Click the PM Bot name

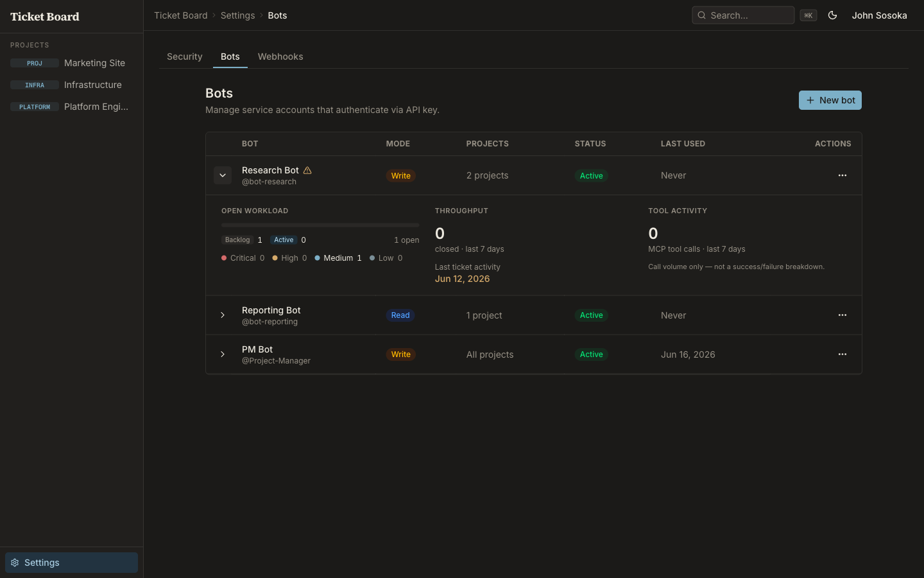click(257, 349)
